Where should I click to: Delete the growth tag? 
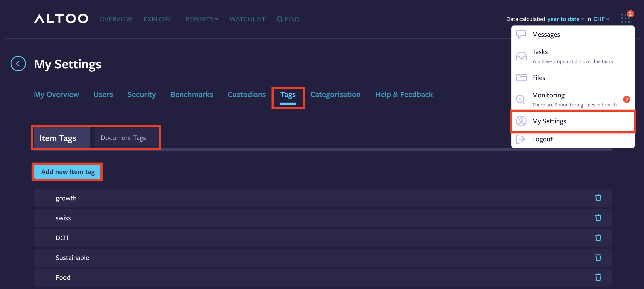pos(598,198)
